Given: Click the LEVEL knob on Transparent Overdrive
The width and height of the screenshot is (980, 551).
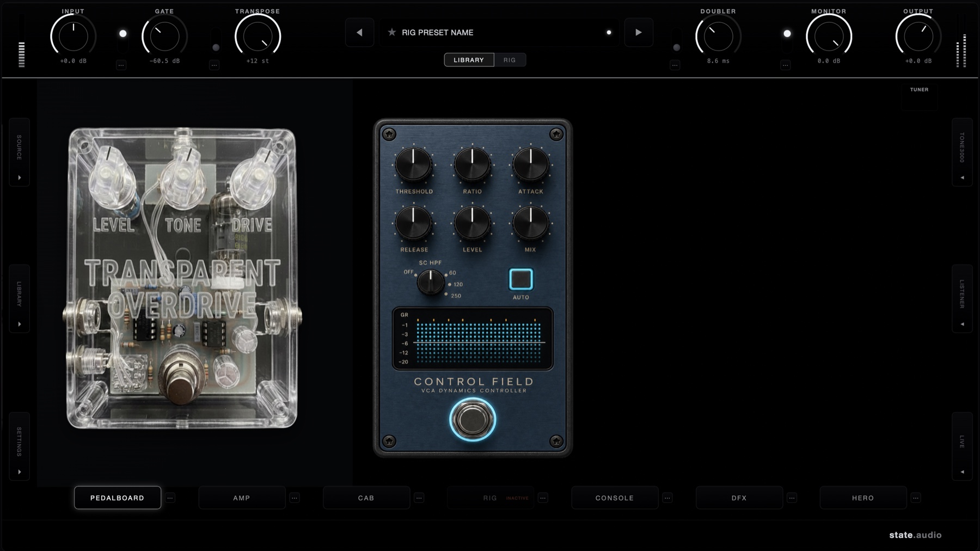Looking at the screenshot, I should [x=111, y=177].
